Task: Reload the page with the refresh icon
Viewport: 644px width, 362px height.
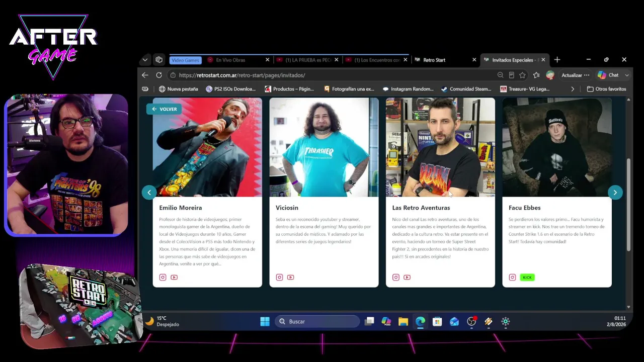Action: 159,75
